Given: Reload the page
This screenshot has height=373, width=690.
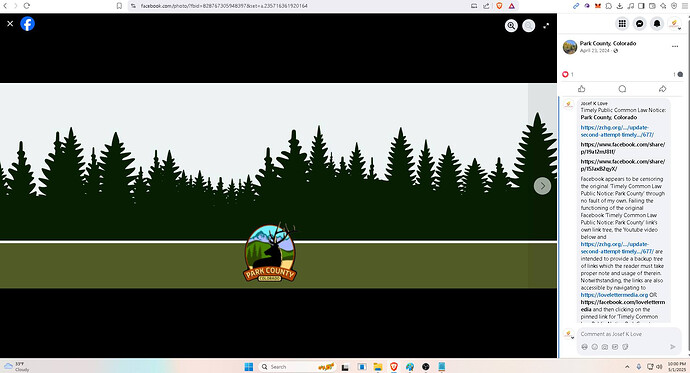Looking at the screenshot, I should coord(26,6).
